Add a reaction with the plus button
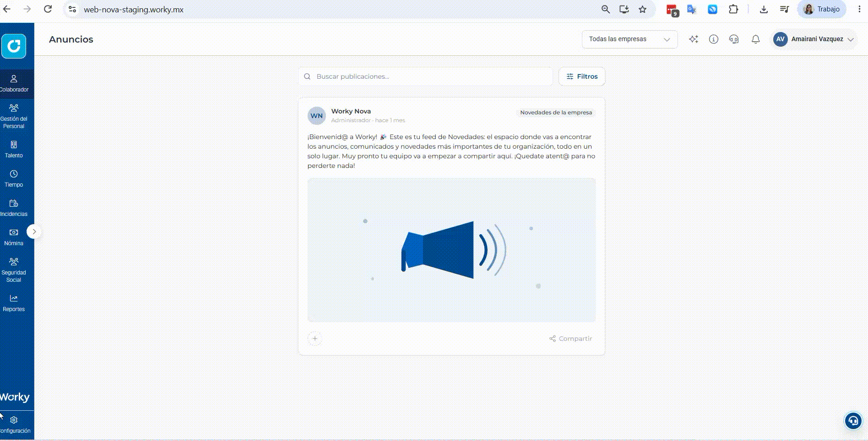This screenshot has width=868, height=441. [x=315, y=339]
